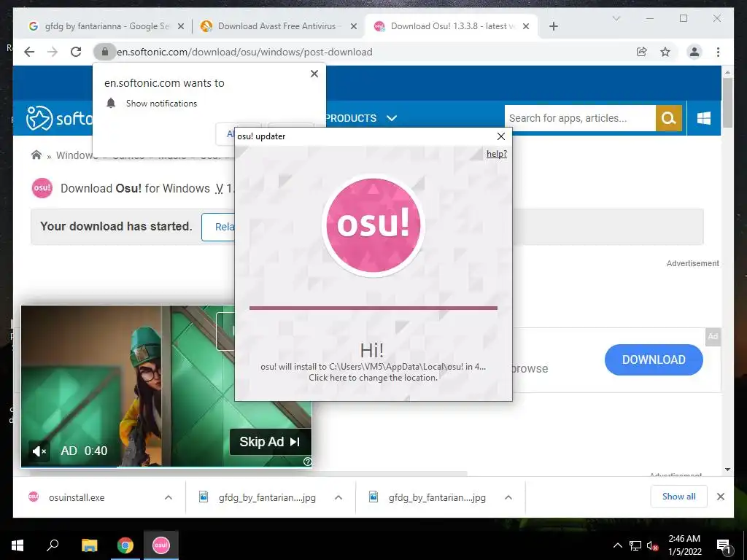
Task: Click the large osu! logo in the updater
Action: [373, 225]
